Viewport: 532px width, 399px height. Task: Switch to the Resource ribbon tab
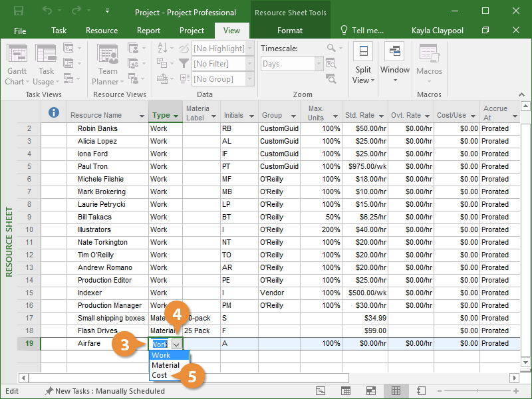[102, 31]
